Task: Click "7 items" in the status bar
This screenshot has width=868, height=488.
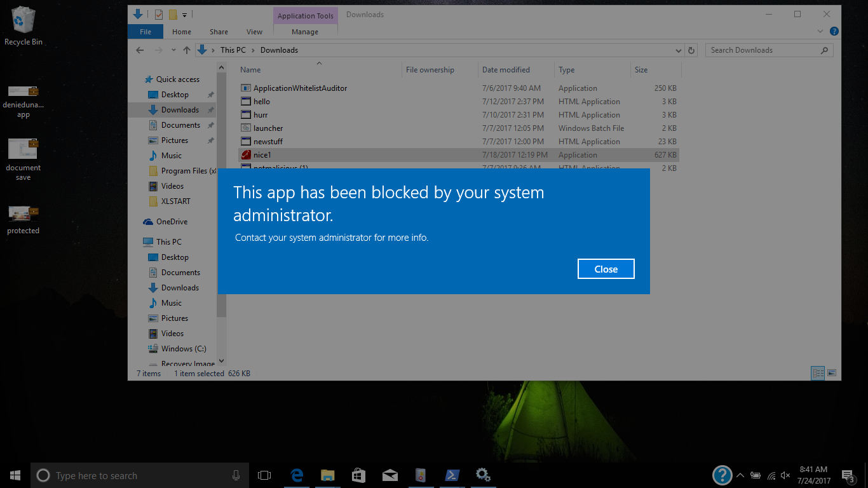Action: coord(149,374)
